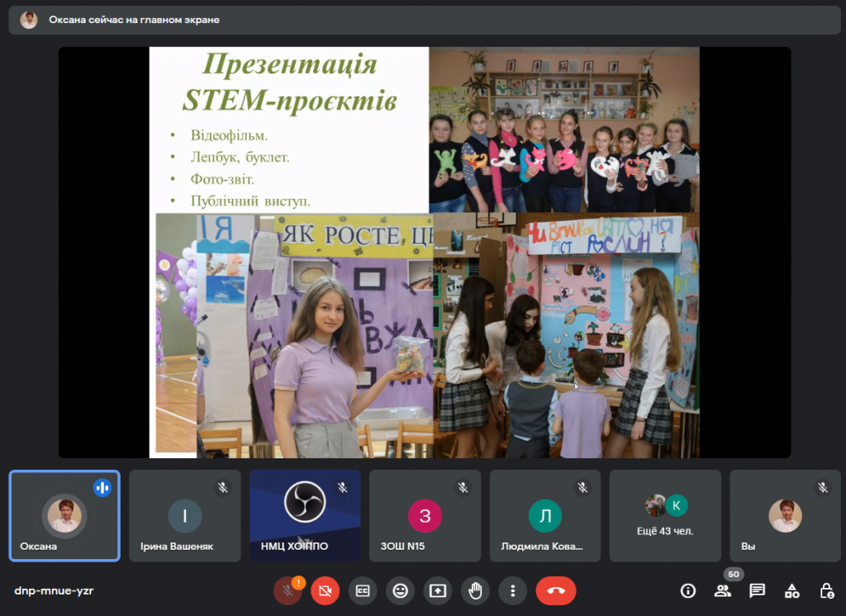This screenshot has height=616, width=846.
Task: Select the ЗОШ N15 participant tile
Action: point(425,515)
